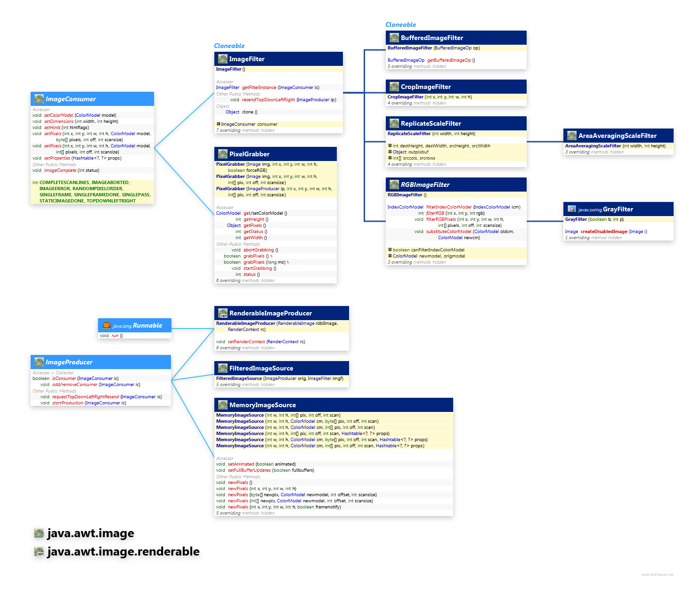
Task: Click the java.awt.image package label
Action: click(x=90, y=533)
